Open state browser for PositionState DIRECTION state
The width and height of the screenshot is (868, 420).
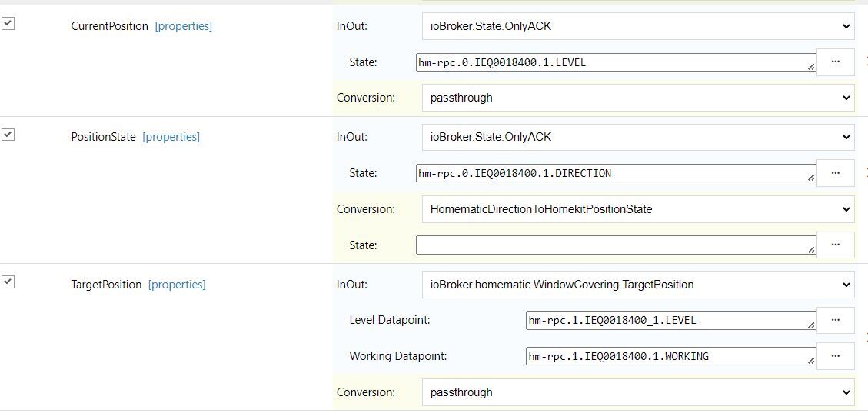click(836, 173)
